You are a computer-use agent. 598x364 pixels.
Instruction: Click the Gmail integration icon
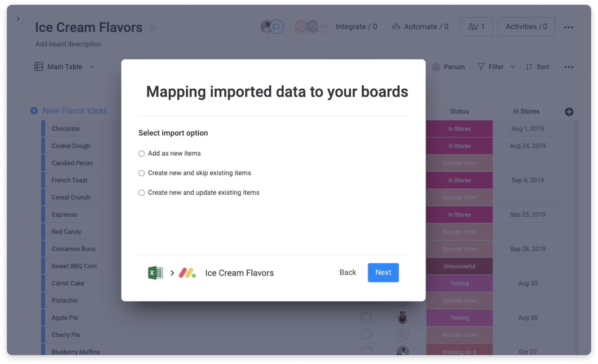pyautogui.click(x=324, y=27)
